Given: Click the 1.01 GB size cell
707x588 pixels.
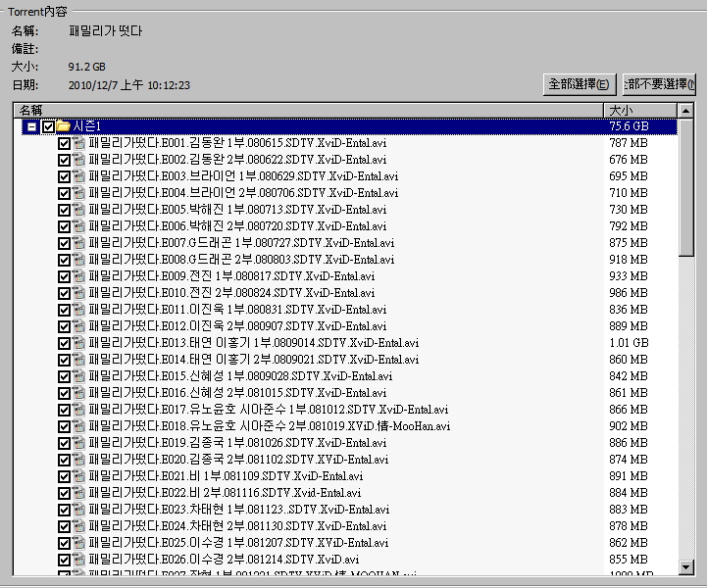Looking at the screenshot, I should click(629, 343).
